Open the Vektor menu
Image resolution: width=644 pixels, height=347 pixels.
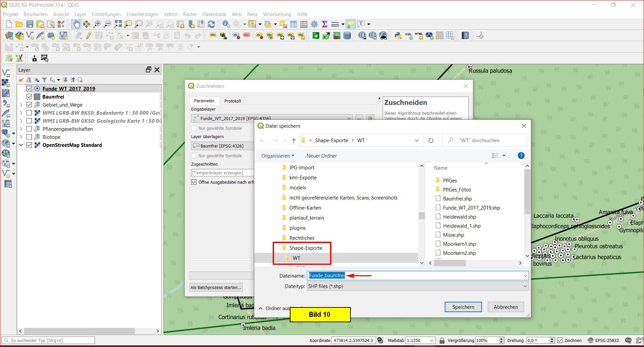[170, 14]
